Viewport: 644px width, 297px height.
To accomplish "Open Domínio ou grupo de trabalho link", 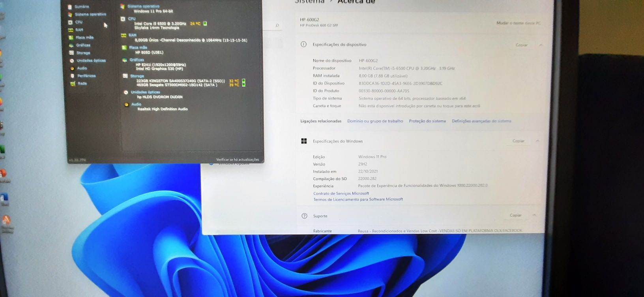I will (375, 121).
